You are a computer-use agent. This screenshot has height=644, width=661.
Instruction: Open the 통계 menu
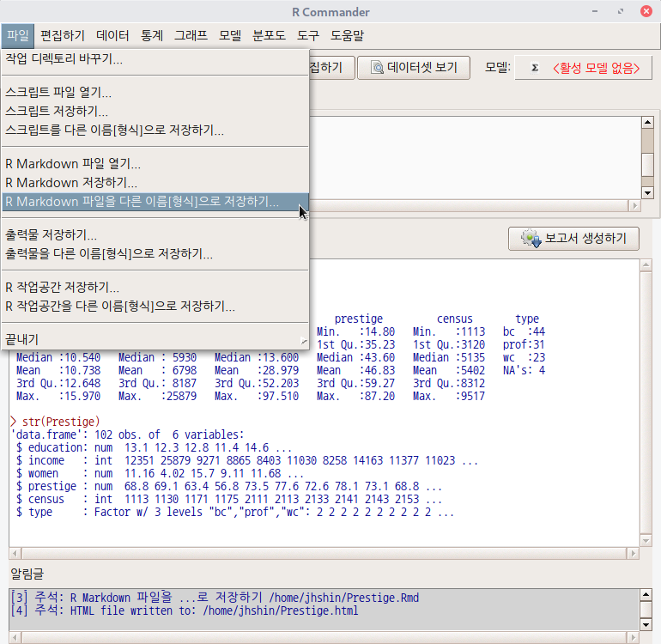coord(152,35)
